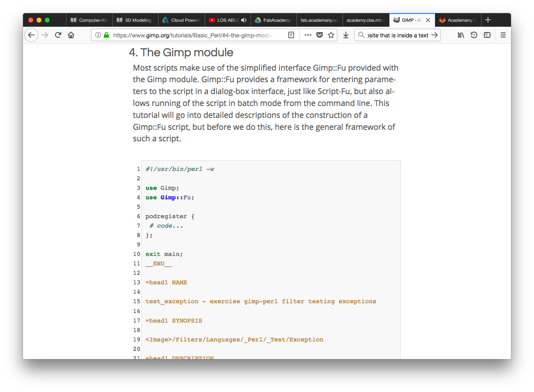Open the Library menu
The width and height of the screenshot is (534, 392).
(461, 35)
